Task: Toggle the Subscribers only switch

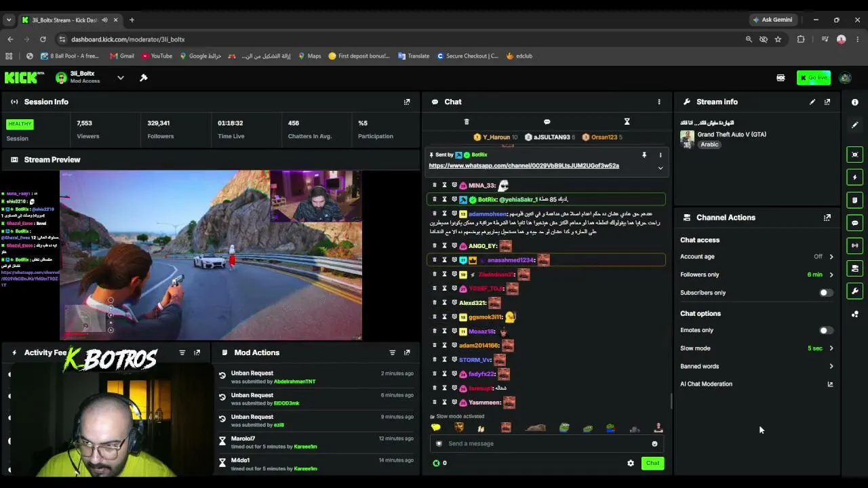Action: tap(825, 293)
